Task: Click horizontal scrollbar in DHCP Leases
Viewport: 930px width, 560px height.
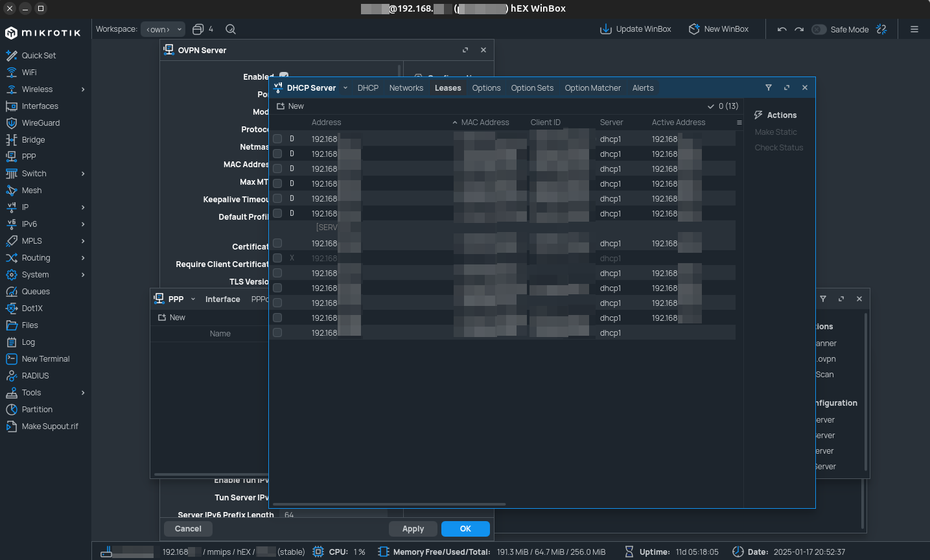Action: click(389, 504)
